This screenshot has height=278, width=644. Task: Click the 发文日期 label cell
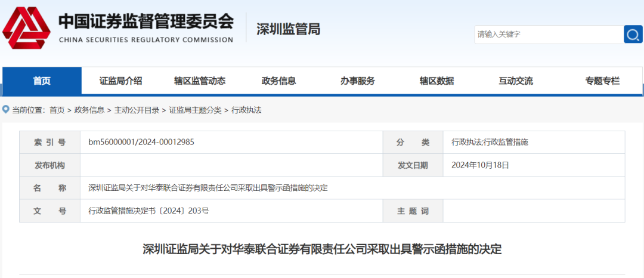(413, 165)
